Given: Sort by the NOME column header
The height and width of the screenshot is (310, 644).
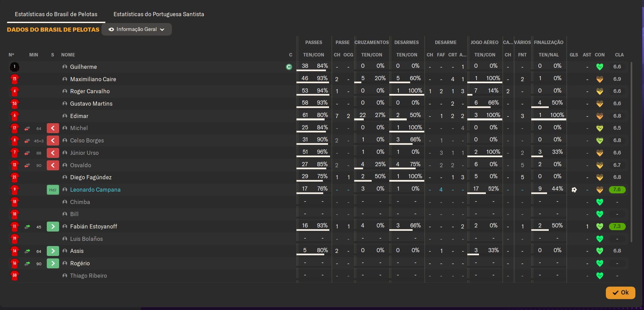Looking at the screenshot, I should pyautogui.click(x=68, y=55).
